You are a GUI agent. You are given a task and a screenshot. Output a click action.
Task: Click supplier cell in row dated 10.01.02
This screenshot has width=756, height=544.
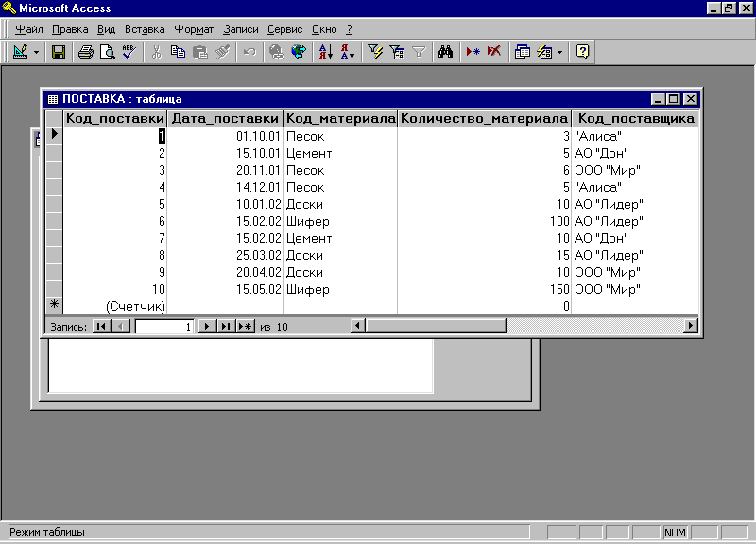[635, 204]
